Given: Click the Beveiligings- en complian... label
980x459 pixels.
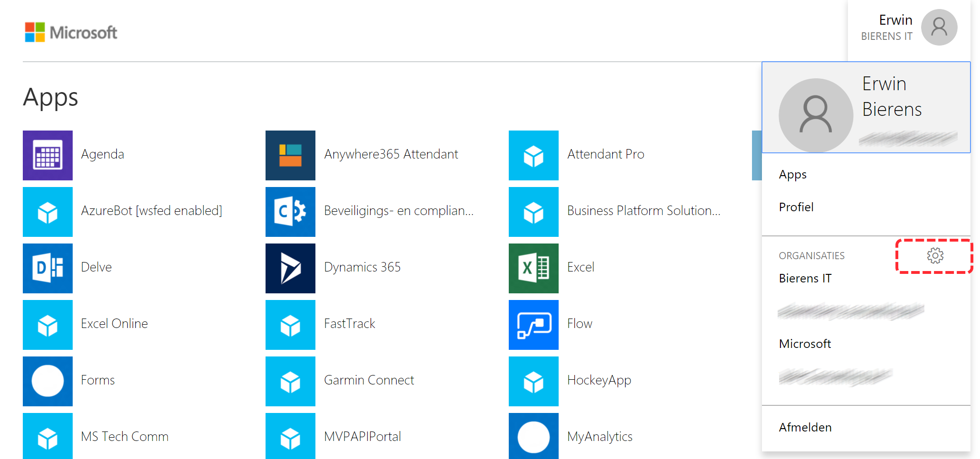Looking at the screenshot, I should (399, 211).
